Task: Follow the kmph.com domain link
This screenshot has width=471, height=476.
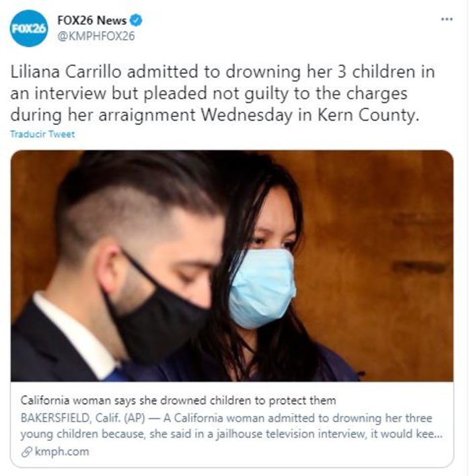Action: (x=62, y=452)
